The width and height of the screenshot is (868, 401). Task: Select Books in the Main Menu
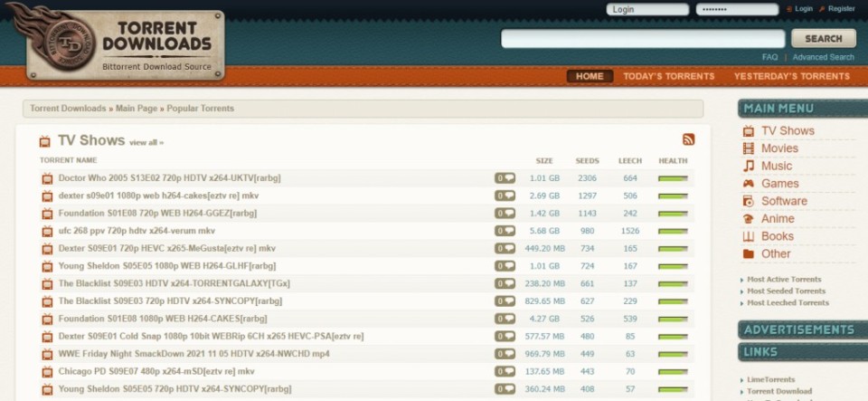(778, 236)
